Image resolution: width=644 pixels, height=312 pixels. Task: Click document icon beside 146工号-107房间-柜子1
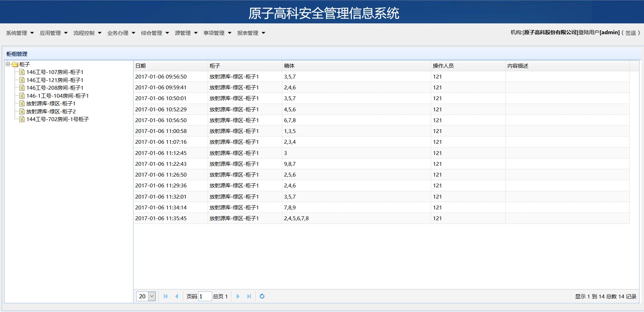point(22,72)
